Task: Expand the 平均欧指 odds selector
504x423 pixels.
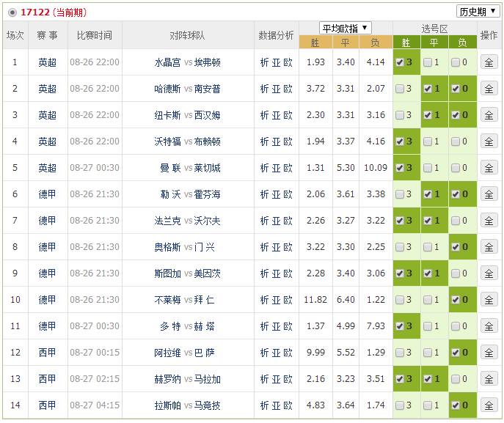Action: (345, 28)
